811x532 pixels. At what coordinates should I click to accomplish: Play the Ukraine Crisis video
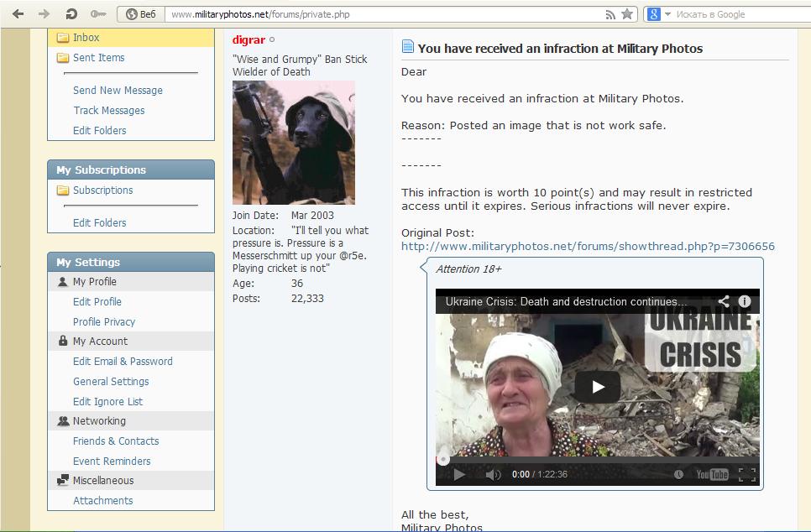click(598, 387)
